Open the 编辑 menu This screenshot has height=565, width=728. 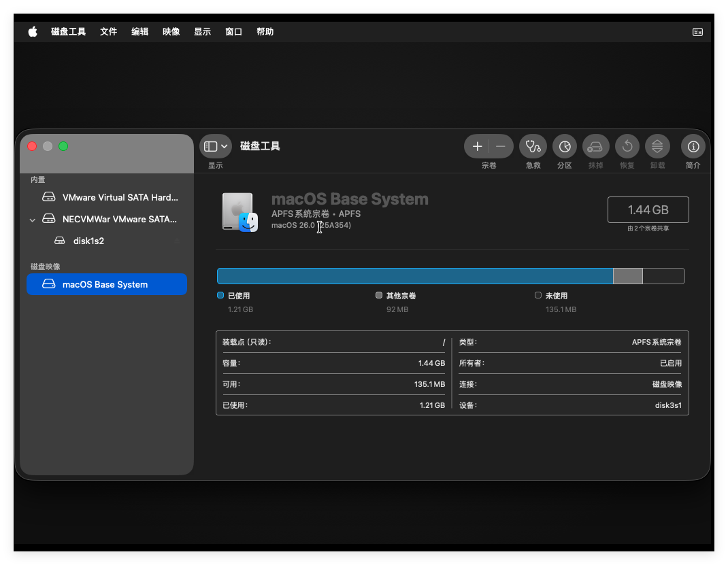pos(139,31)
